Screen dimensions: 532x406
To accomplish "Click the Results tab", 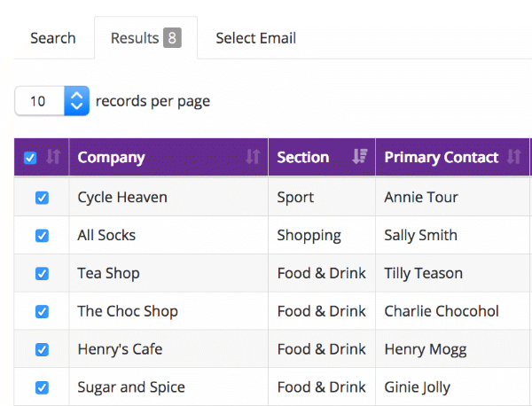I will 134,38.
